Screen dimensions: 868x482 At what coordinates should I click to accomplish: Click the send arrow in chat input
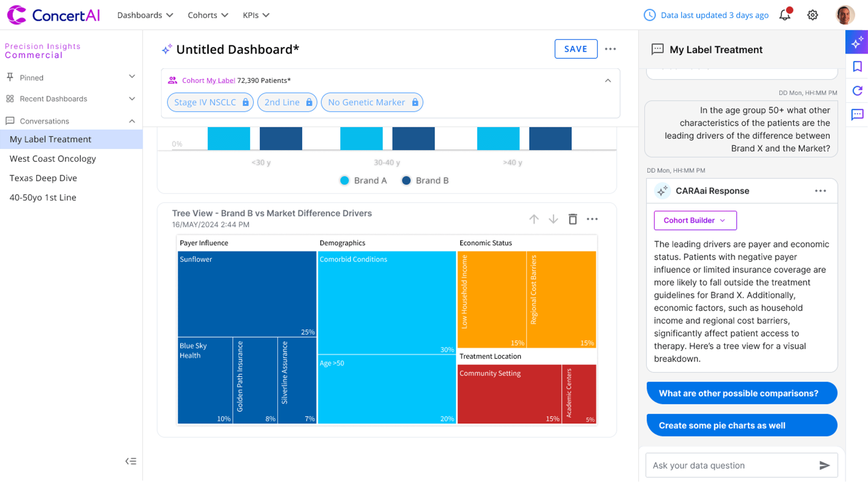[x=824, y=465]
